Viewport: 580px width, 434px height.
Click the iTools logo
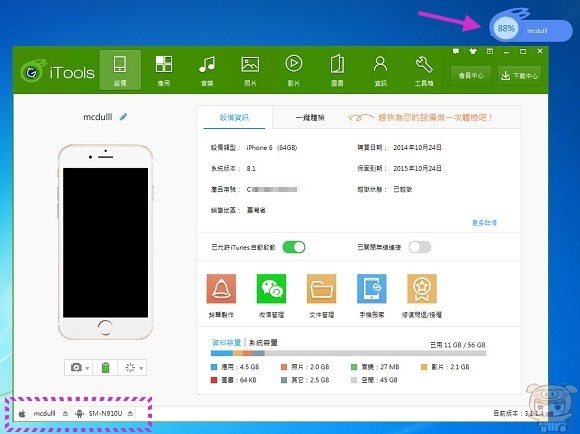click(58, 71)
